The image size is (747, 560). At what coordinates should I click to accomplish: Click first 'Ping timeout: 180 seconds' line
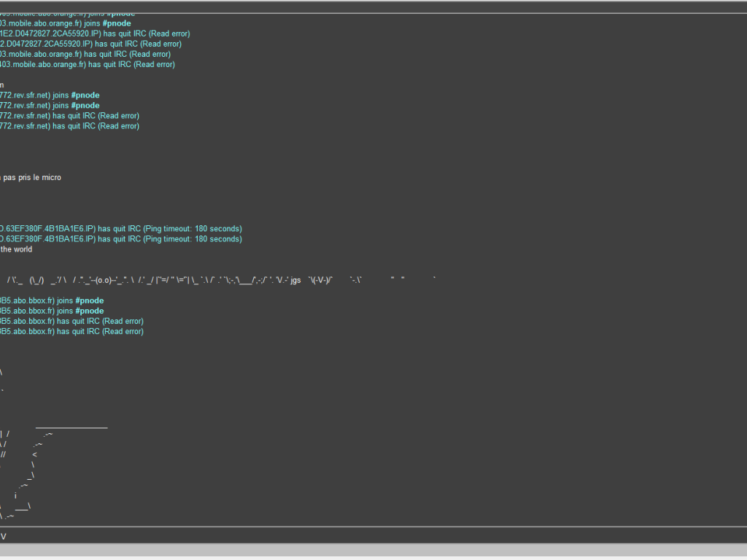(120, 229)
